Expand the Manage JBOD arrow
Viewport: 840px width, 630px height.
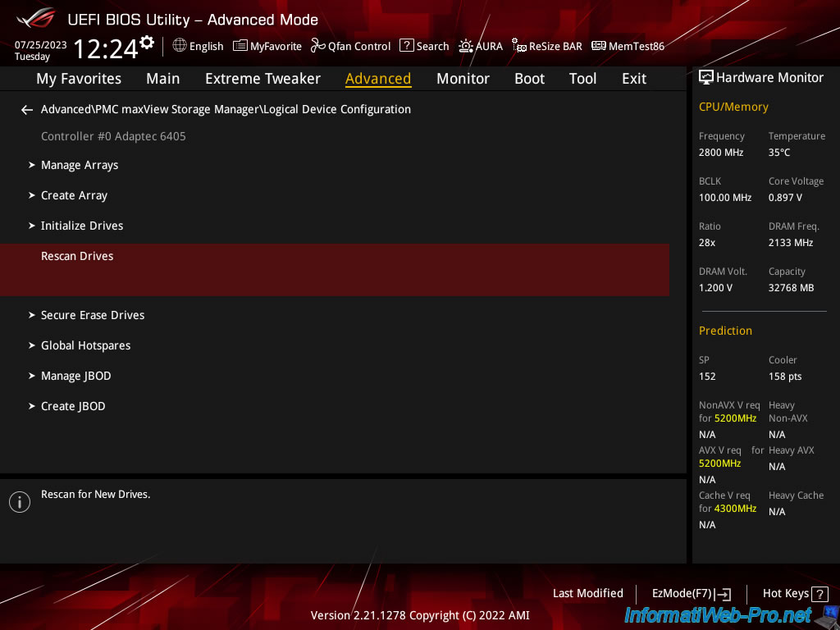(32, 376)
